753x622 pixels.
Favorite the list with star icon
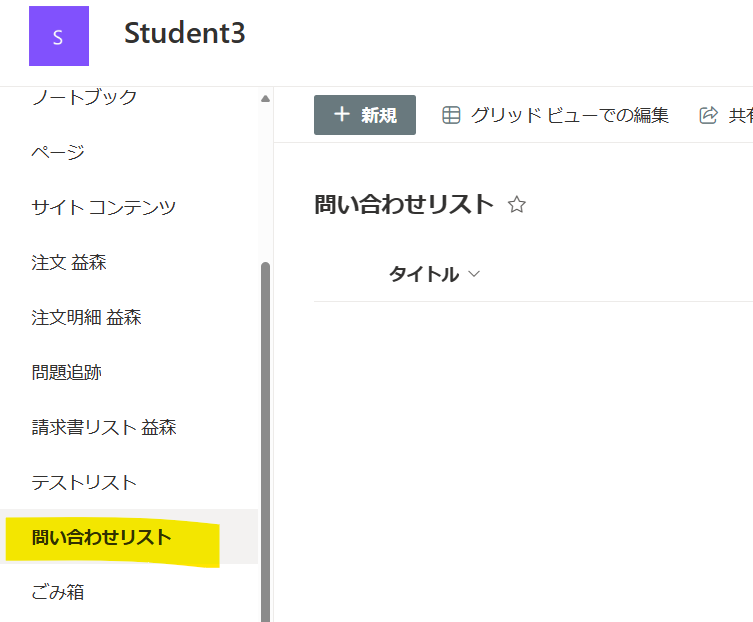[x=517, y=205]
